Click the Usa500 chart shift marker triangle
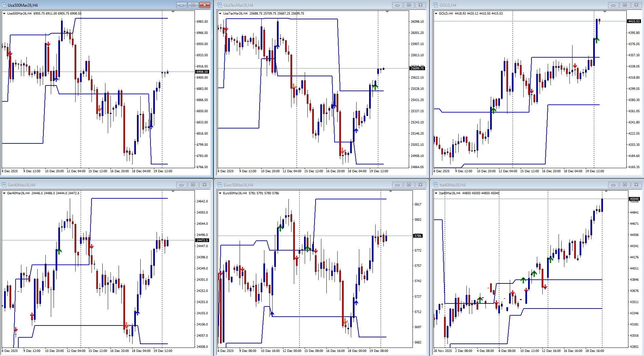This screenshot has height=356, width=644. (x=173, y=12)
